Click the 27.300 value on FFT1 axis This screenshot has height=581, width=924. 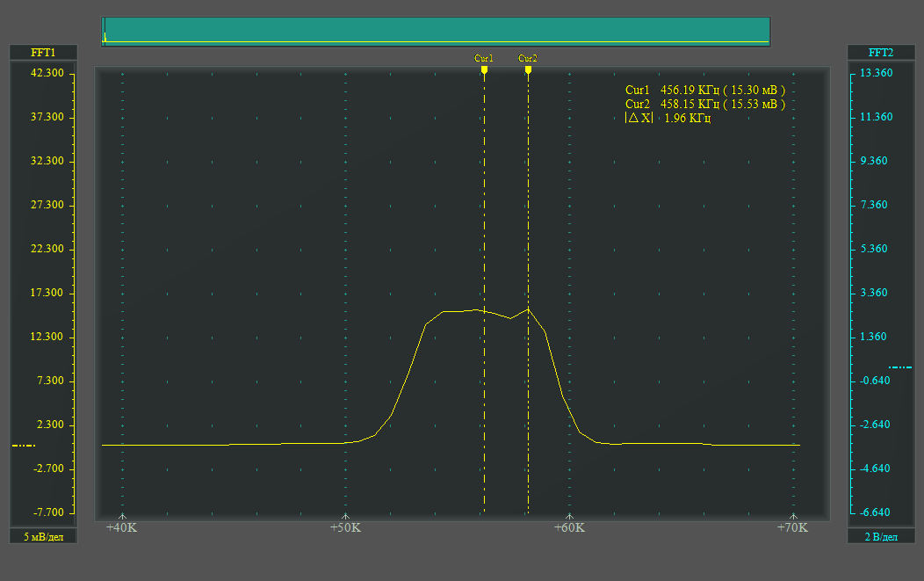47,205
